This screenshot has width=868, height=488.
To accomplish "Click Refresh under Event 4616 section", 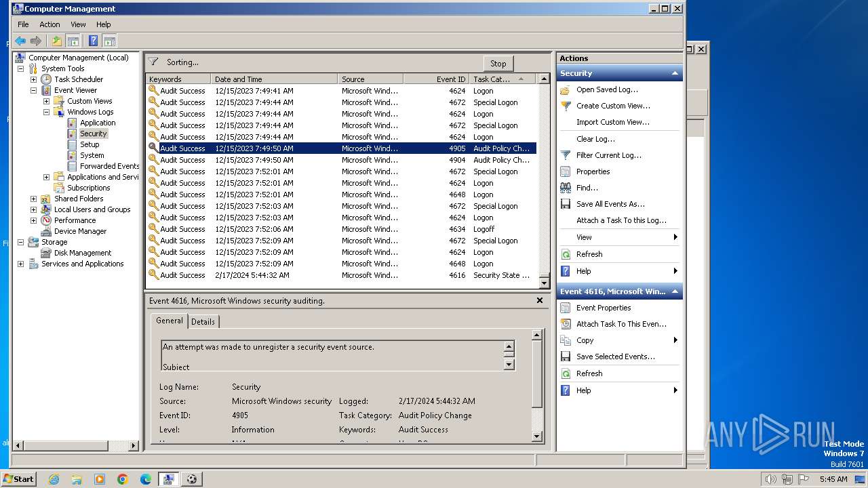I will coord(589,373).
